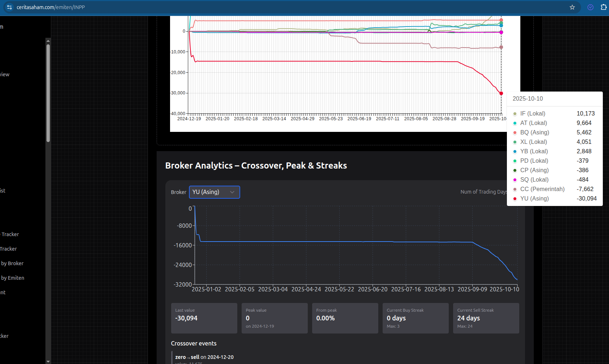
Task: Click the IF (Lokal) legend color dot
Action: coord(515,114)
